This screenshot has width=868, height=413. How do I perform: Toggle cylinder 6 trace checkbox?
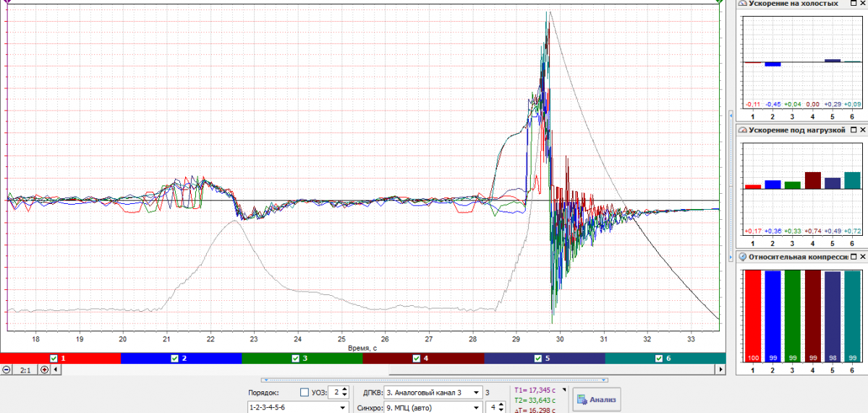(x=659, y=358)
